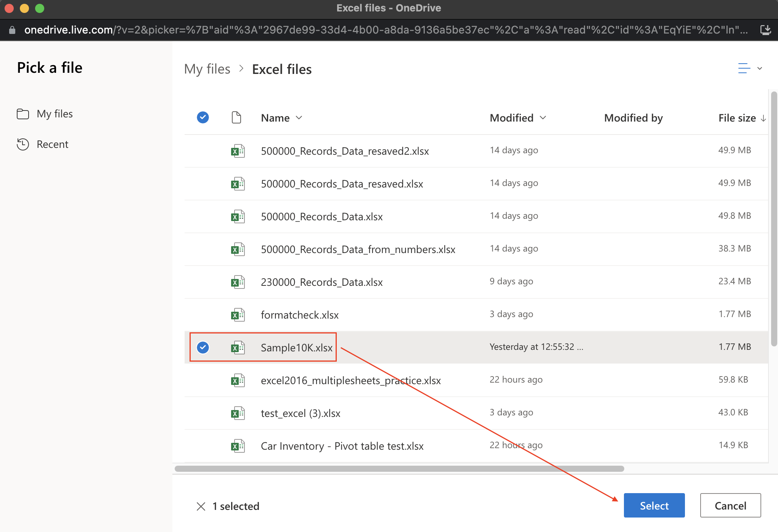Uncheck the Sample10K.xlsx checkbox

(x=203, y=347)
